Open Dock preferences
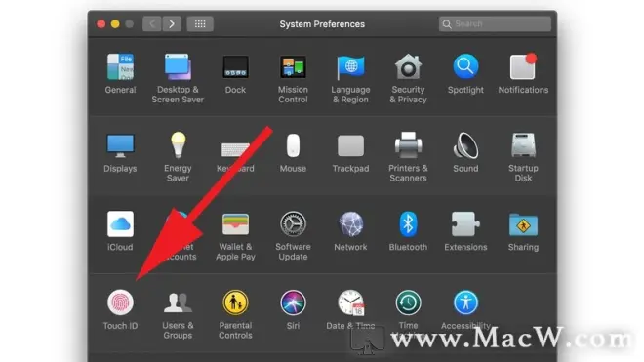Viewport: 644px width, 362px height. [235, 66]
